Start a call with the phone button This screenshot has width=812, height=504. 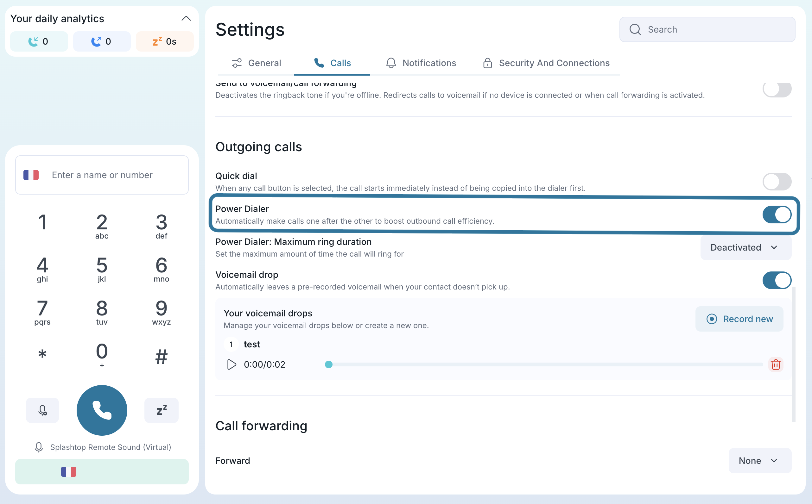pos(102,410)
